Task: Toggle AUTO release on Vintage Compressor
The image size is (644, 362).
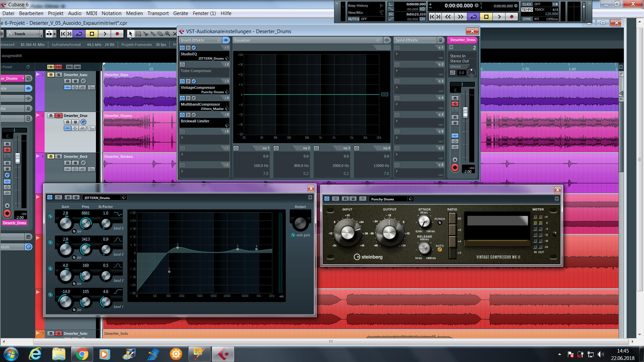Action: coord(439,249)
